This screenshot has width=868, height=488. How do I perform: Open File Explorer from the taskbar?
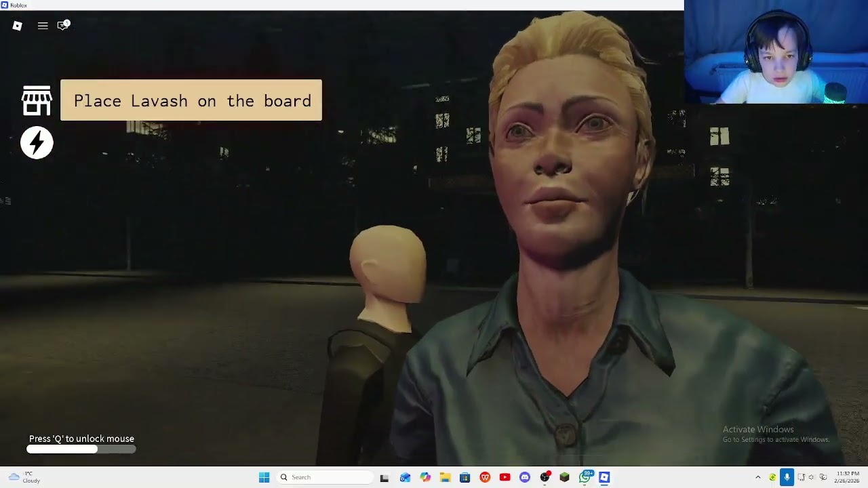click(445, 477)
